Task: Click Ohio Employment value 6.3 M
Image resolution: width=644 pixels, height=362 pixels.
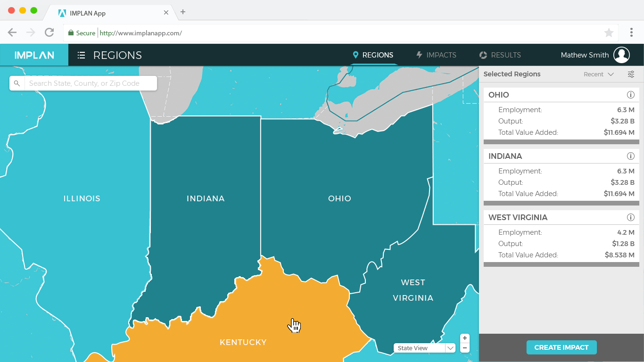Action: click(x=626, y=110)
